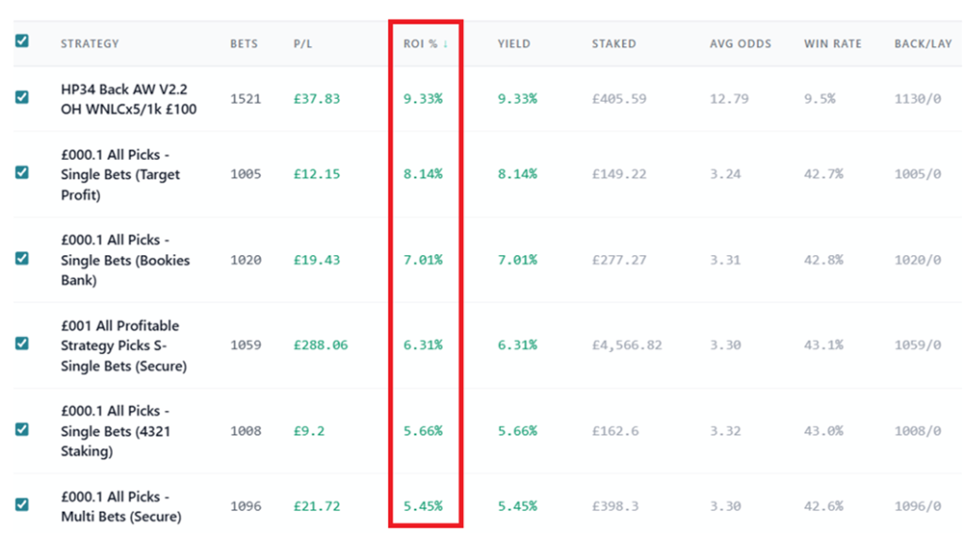Sort table by Strategy column header
Image resolution: width=964 pixels, height=560 pixels.
pyautogui.click(x=89, y=43)
